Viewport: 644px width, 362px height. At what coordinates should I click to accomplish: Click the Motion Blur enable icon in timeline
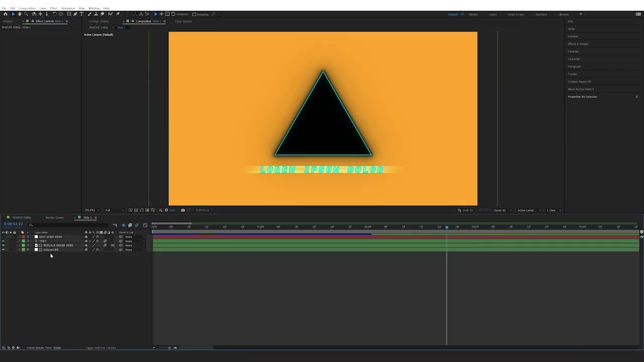pos(136,225)
